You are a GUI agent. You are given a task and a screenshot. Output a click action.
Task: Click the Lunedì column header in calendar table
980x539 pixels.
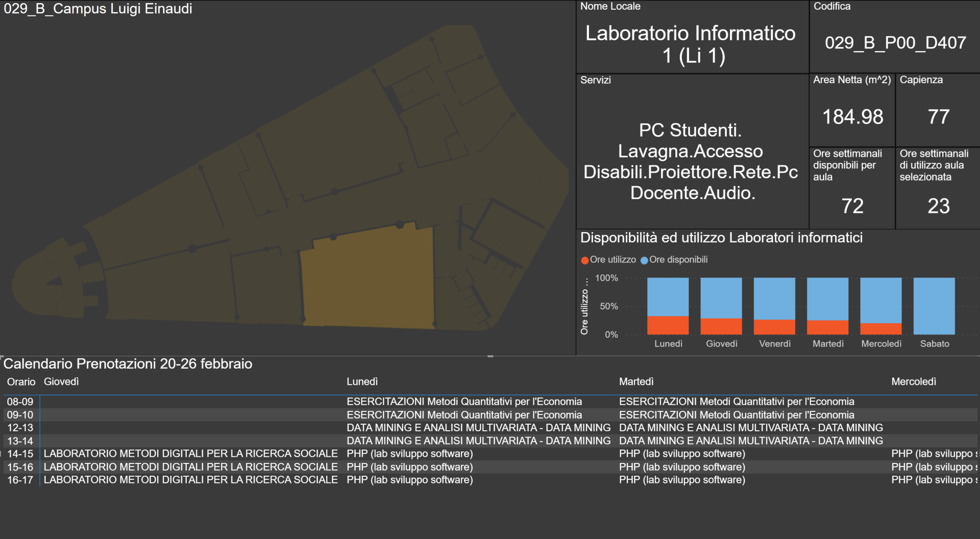pos(362,382)
